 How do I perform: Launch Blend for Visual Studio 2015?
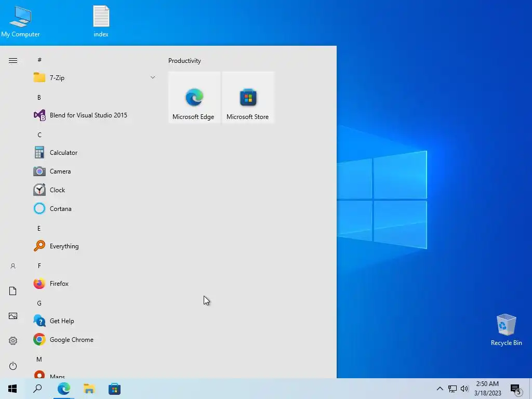95,115
